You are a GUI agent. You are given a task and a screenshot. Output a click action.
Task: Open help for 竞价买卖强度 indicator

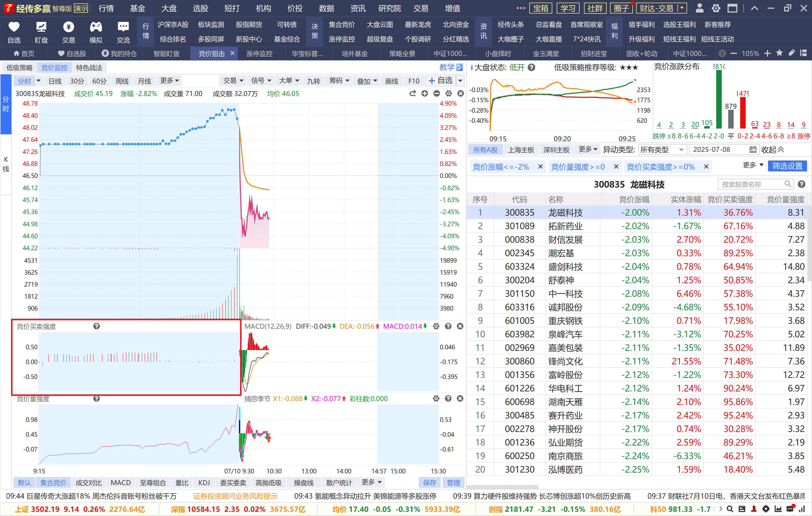97,326
